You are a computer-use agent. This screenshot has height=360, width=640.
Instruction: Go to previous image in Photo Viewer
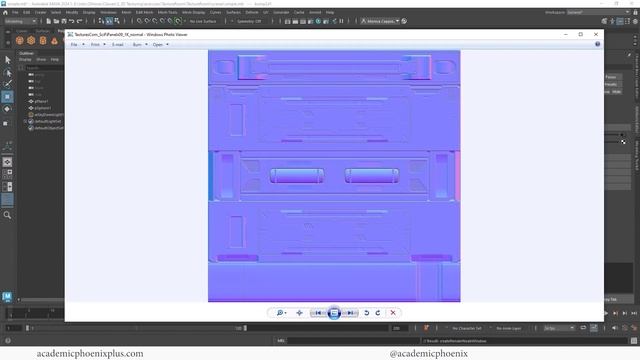(318, 313)
